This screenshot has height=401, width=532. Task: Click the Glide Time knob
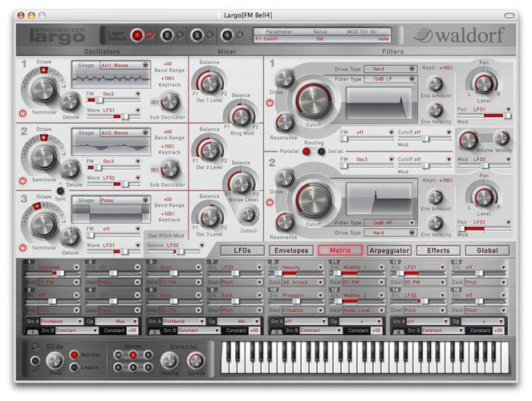click(x=55, y=361)
